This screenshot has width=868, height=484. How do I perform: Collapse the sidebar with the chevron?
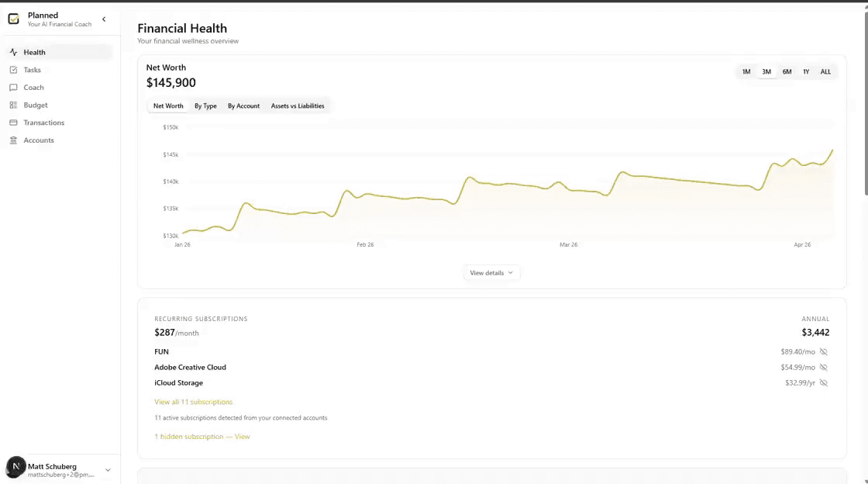pyautogui.click(x=104, y=19)
